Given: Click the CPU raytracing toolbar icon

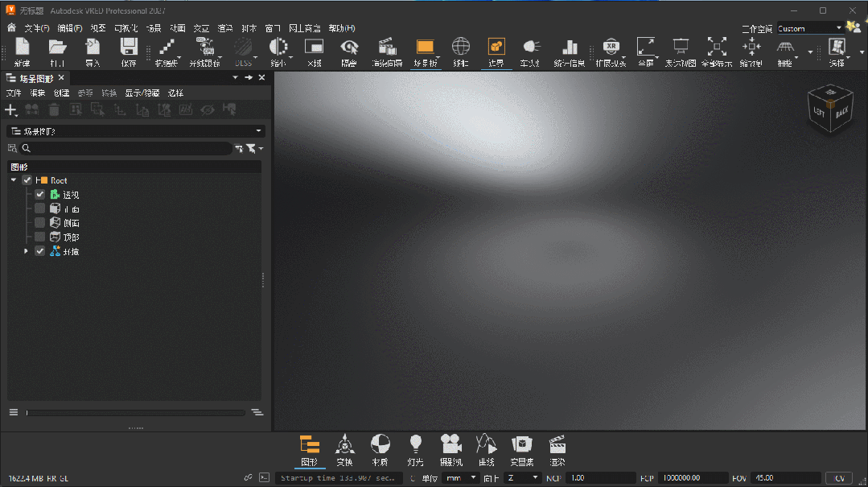Looking at the screenshot, I should coord(204,47).
